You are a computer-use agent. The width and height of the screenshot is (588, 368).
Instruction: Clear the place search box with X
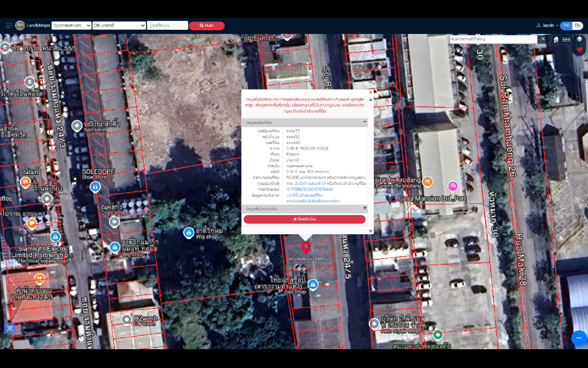coord(543,39)
